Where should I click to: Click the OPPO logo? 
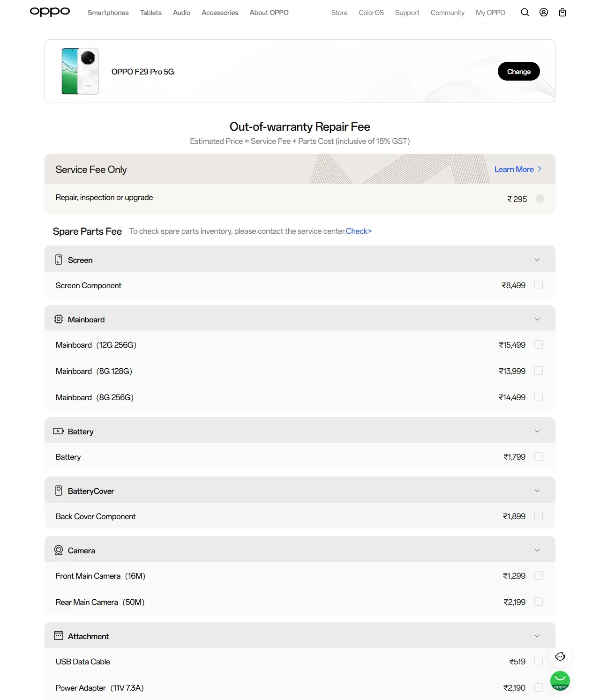(x=50, y=12)
